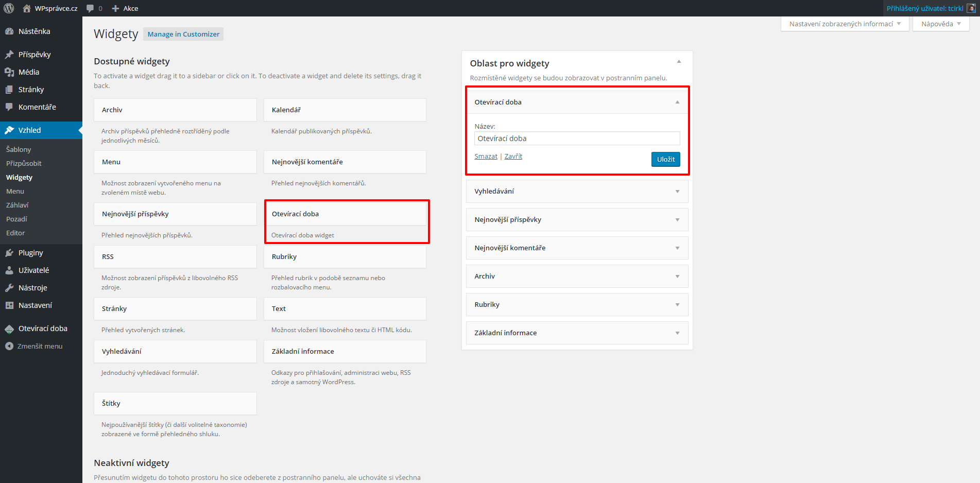
Task: Select the Vyhledávání available widget
Action: (175, 352)
